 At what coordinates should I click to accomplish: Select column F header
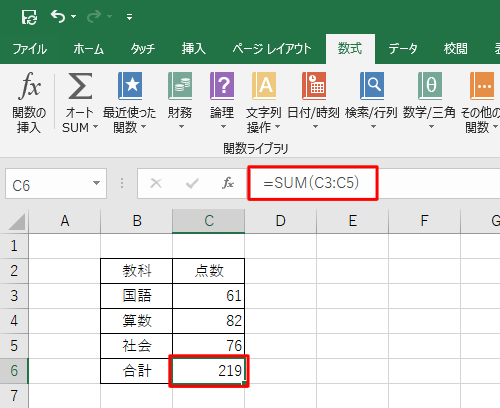pos(424,221)
